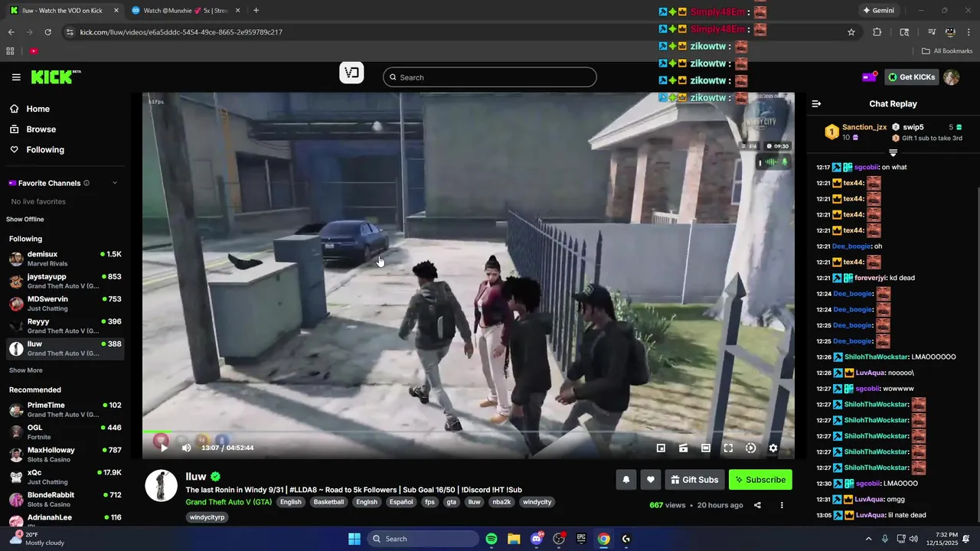Open the Reyyy channel
Screen dimensions: 980x551
[65, 326]
